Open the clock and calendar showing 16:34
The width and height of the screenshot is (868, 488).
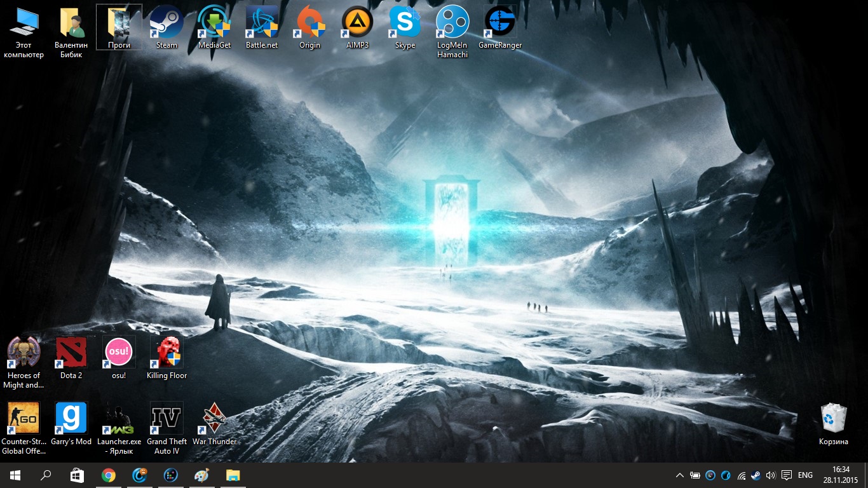[841, 475]
